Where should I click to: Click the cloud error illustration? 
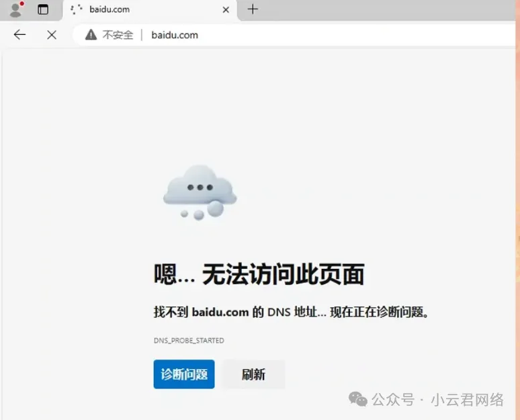coord(200,192)
